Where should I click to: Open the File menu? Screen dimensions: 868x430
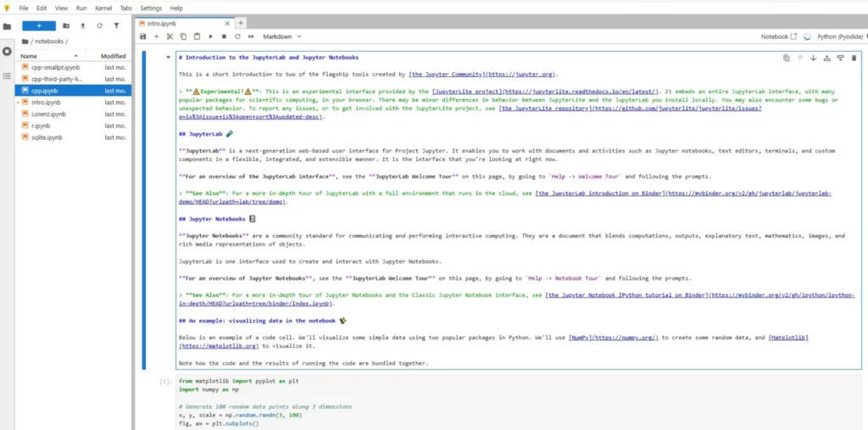click(24, 8)
